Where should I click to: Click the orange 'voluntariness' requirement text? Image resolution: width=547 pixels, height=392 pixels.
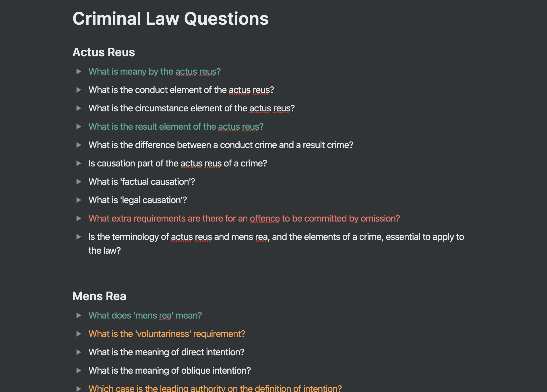tap(167, 334)
